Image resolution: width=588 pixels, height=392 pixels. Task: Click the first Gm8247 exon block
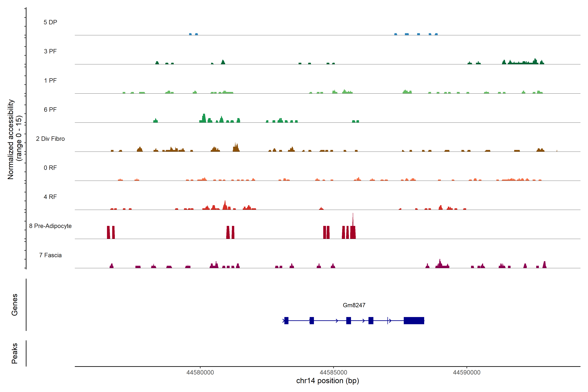286,320
